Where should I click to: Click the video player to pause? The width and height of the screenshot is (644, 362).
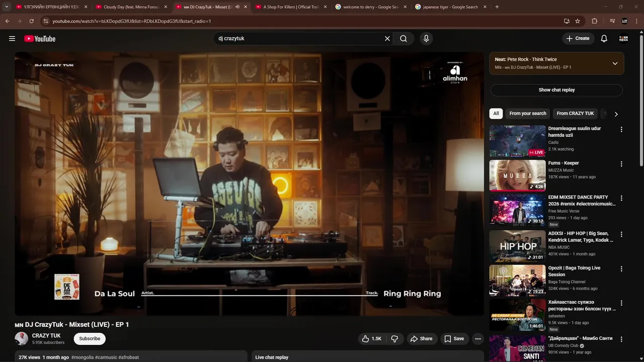tap(249, 184)
